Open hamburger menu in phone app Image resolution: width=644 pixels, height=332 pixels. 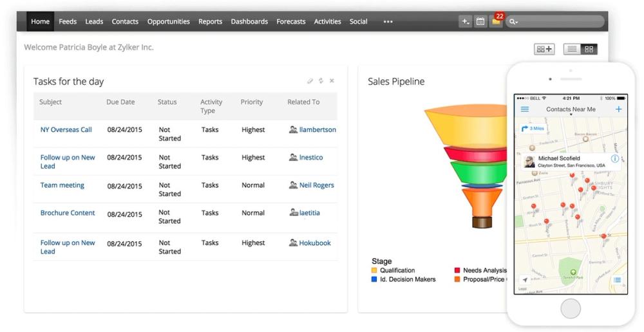point(525,109)
